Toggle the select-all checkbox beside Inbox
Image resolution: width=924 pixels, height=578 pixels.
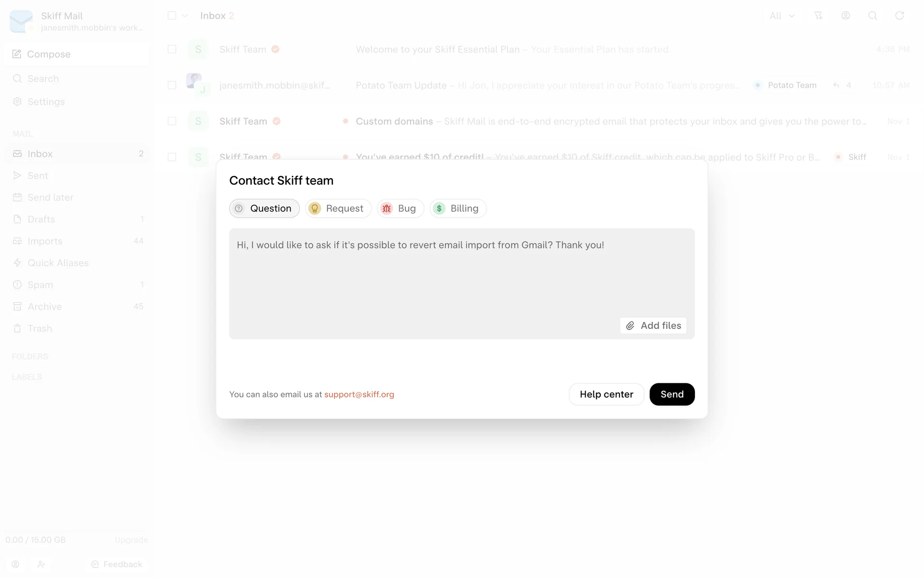point(172,15)
